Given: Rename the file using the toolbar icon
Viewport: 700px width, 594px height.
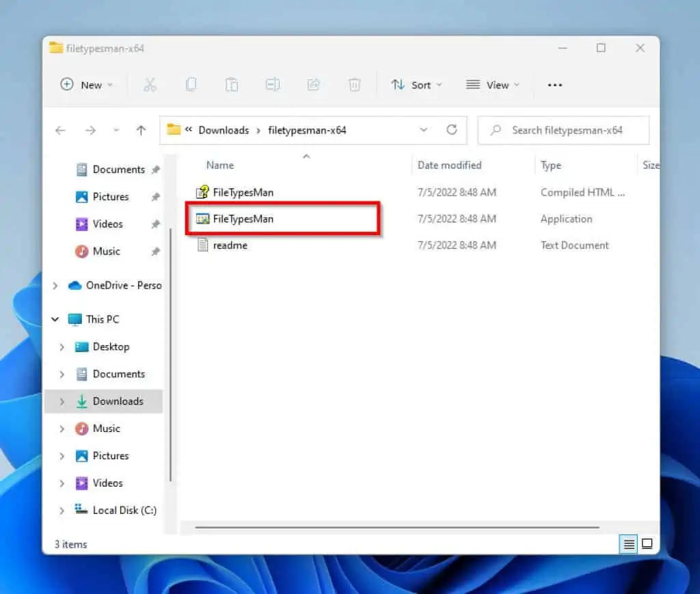Looking at the screenshot, I should 273,84.
